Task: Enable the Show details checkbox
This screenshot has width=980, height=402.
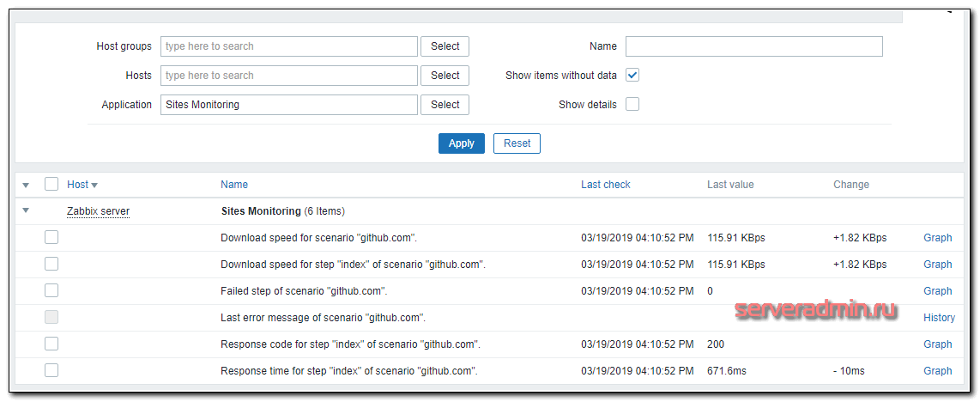Action: click(x=632, y=105)
